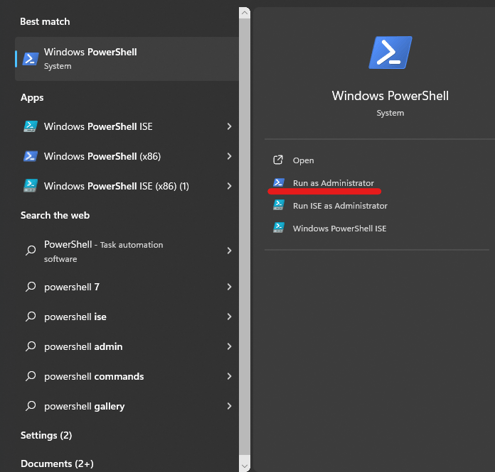Open the Windows PowerShell ISE app result
Image resolution: width=495 pixels, height=472 pixels.
(x=127, y=126)
